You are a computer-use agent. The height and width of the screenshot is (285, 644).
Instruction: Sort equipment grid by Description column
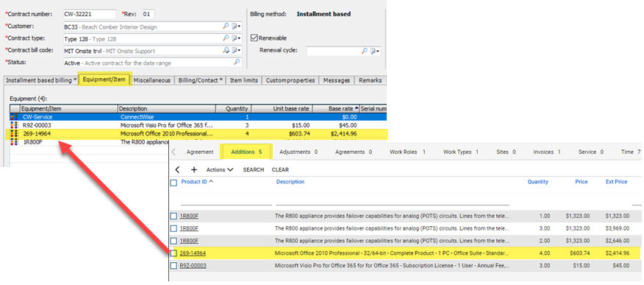[167, 108]
